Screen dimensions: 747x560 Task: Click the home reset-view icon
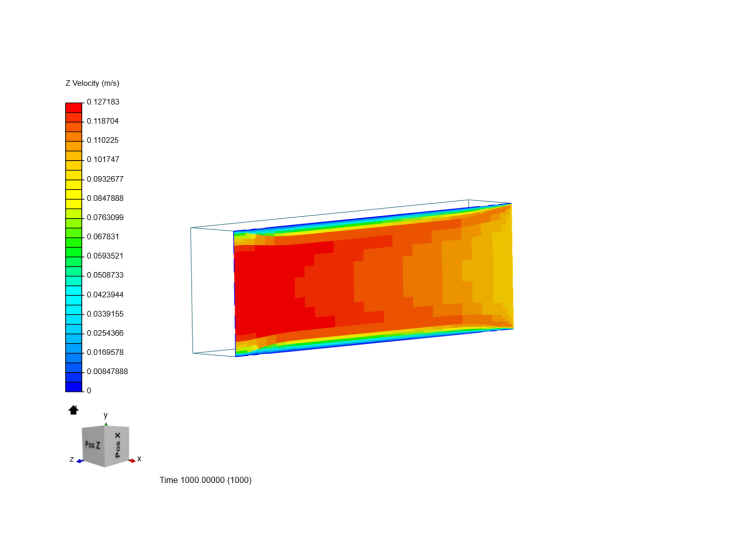click(x=73, y=410)
